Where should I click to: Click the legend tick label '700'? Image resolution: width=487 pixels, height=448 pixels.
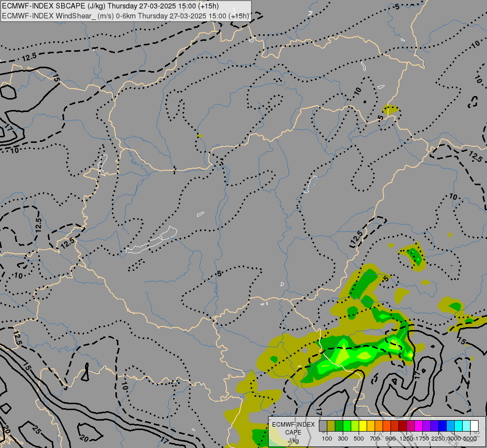[375, 439]
